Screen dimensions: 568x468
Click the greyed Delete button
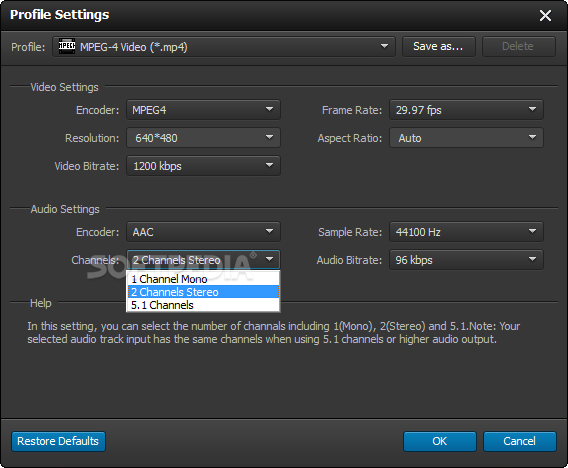click(x=518, y=46)
